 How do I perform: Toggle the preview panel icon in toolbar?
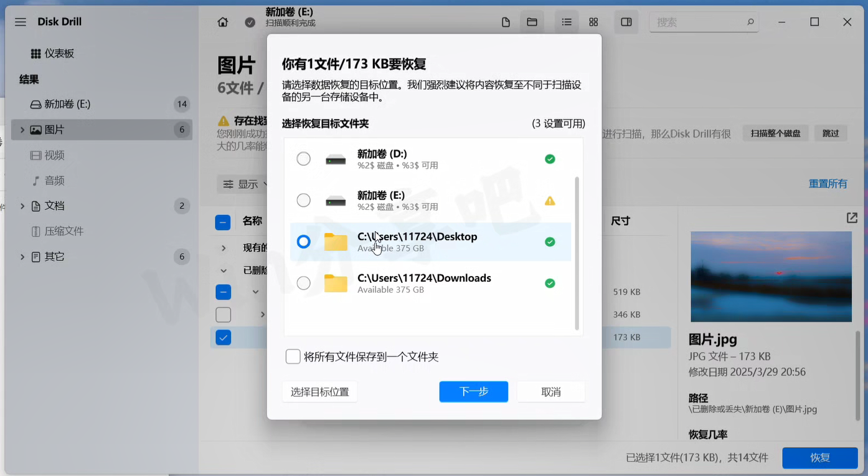click(626, 22)
